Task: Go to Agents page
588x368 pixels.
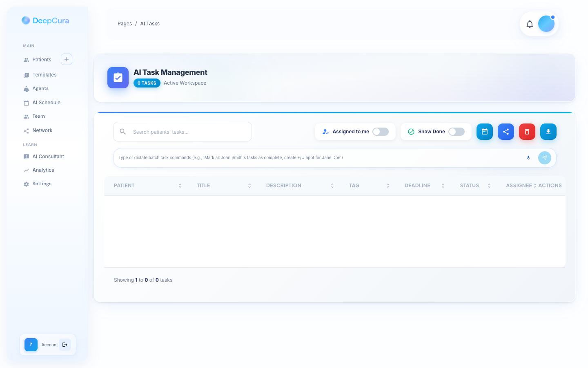Action: [x=40, y=89]
